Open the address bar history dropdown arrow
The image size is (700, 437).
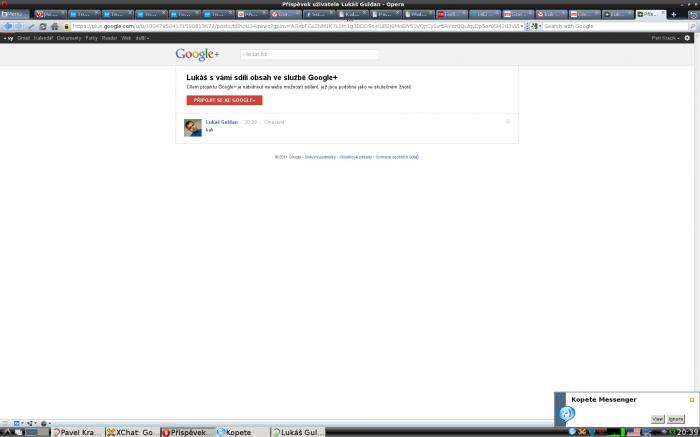(522, 26)
